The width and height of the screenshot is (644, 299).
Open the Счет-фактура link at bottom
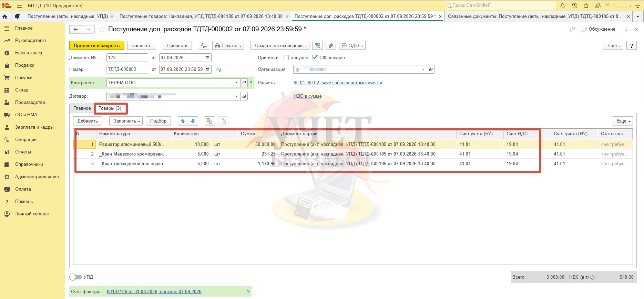click(154, 292)
